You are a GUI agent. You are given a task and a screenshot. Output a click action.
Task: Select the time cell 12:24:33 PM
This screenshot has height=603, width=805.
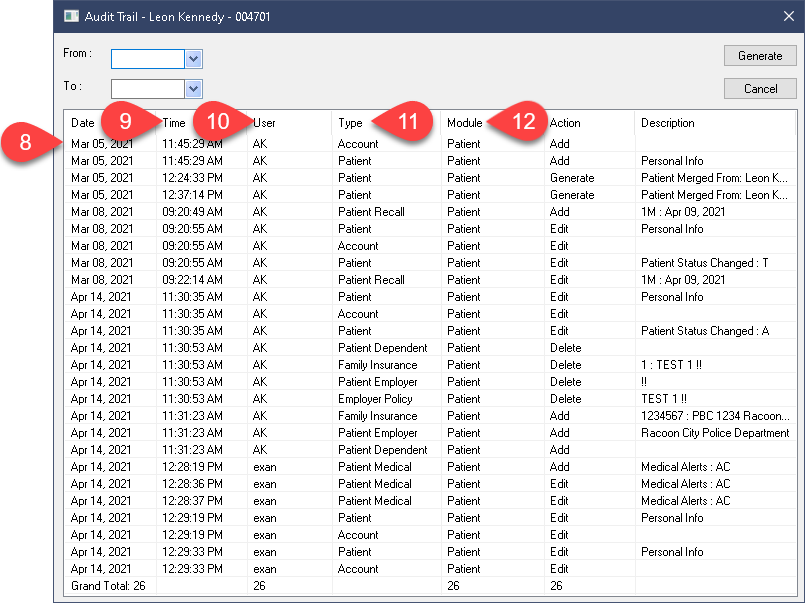pos(192,178)
